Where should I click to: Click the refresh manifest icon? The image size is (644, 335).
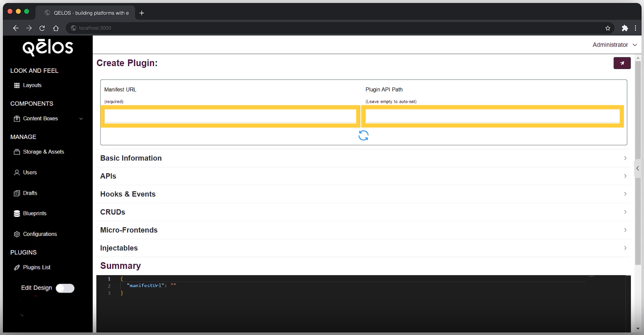pos(363,135)
